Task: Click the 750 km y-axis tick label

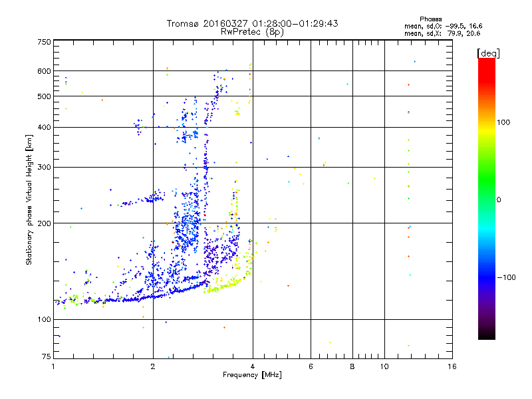Action: click(x=45, y=42)
